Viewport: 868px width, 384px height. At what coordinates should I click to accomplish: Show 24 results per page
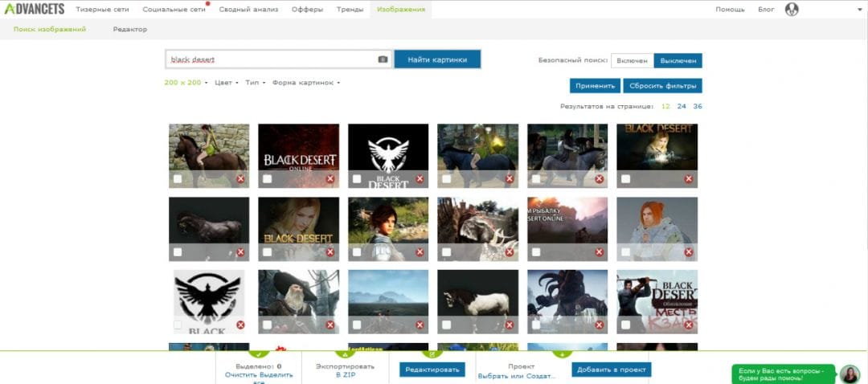(x=682, y=106)
